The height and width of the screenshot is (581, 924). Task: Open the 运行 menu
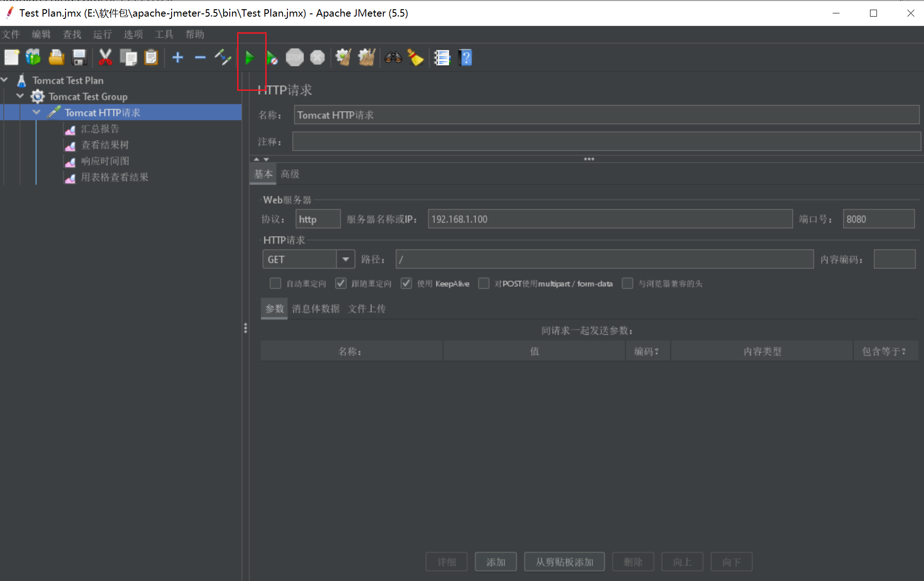pyautogui.click(x=102, y=35)
